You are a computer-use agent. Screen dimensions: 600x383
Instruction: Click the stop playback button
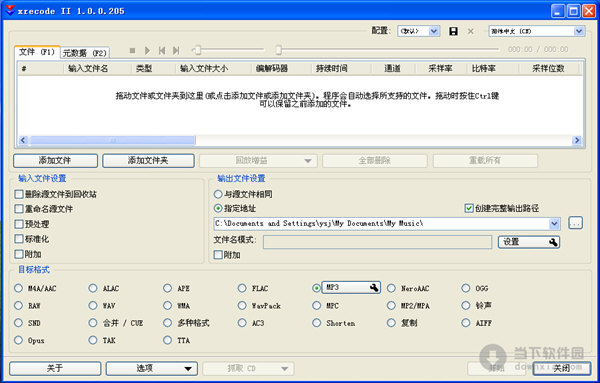coord(132,50)
